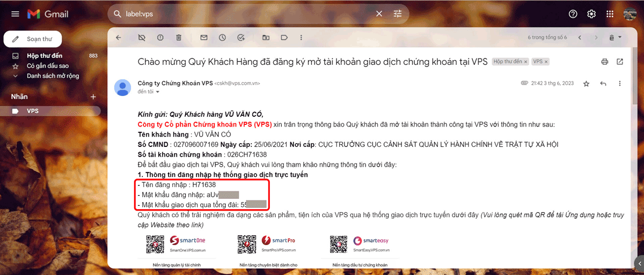
Task: Add this email to Tasks
Action: coord(241,38)
